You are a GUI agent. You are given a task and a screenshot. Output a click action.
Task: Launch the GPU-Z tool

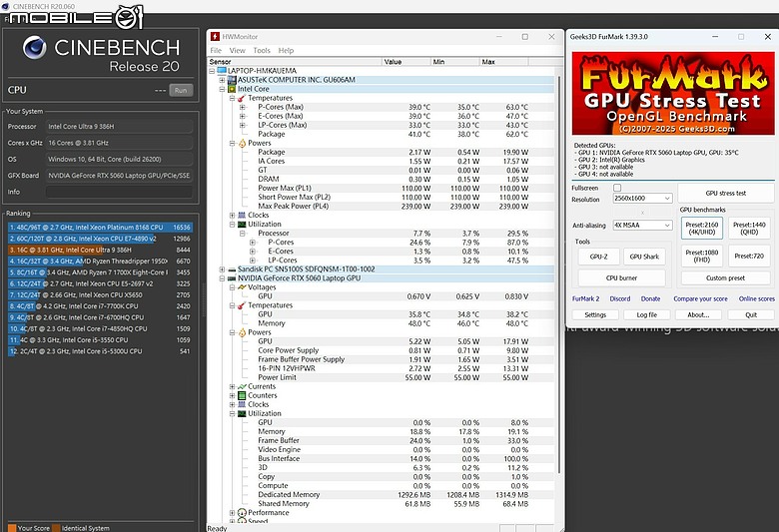click(598, 257)
